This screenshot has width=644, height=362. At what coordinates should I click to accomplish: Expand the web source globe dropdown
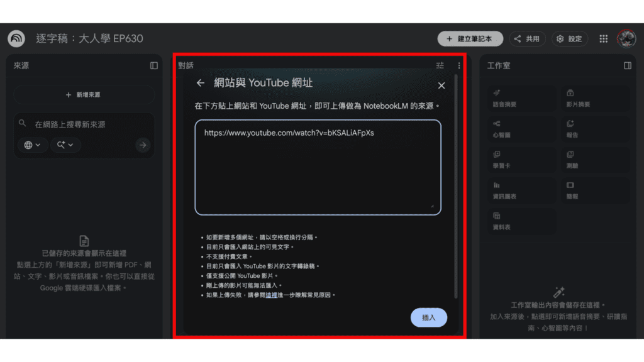[32, 145]
